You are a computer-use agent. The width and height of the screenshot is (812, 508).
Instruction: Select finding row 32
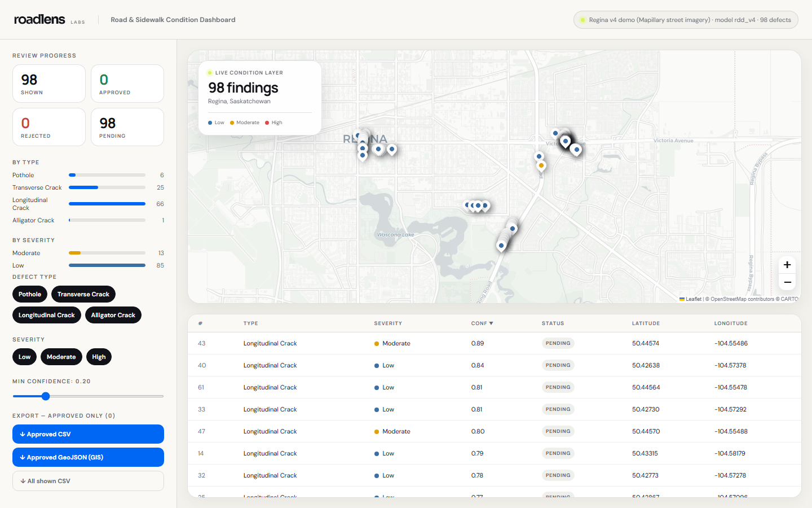494,475
